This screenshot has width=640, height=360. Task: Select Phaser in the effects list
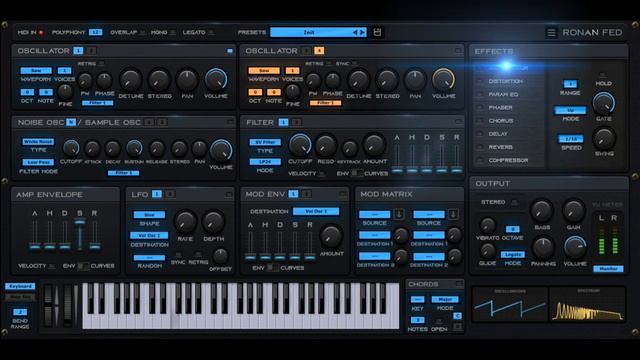(500, 108)
